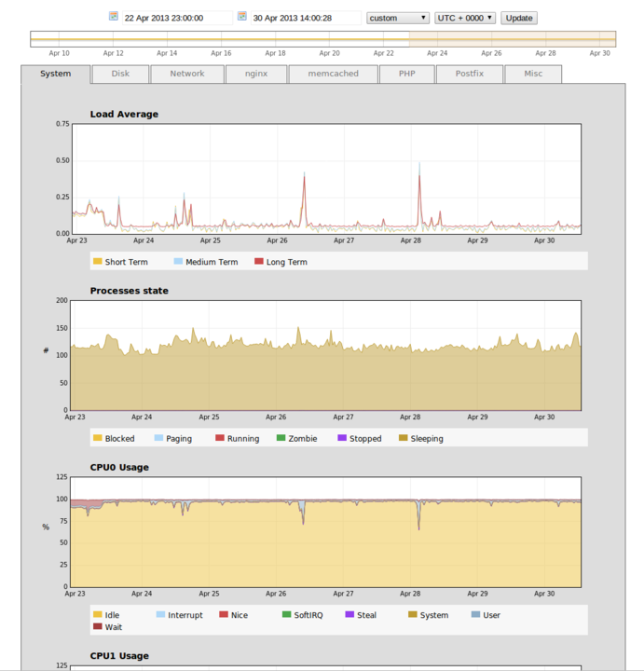Go to the Misc tab
This screenshot has width=644, height=671.
click(x=532, y=74)
